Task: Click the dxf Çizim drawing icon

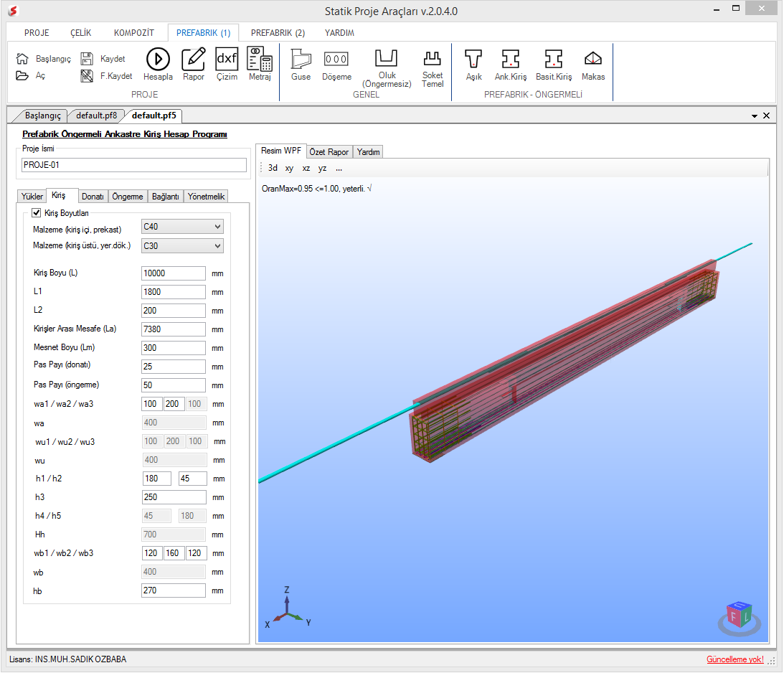Action: click(x=227, y=59)
